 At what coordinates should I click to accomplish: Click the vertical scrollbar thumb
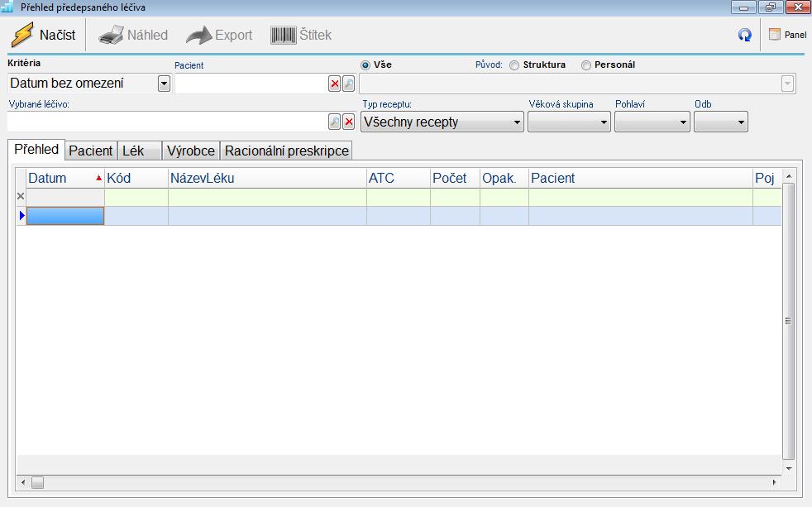click(x=789, y=321)
